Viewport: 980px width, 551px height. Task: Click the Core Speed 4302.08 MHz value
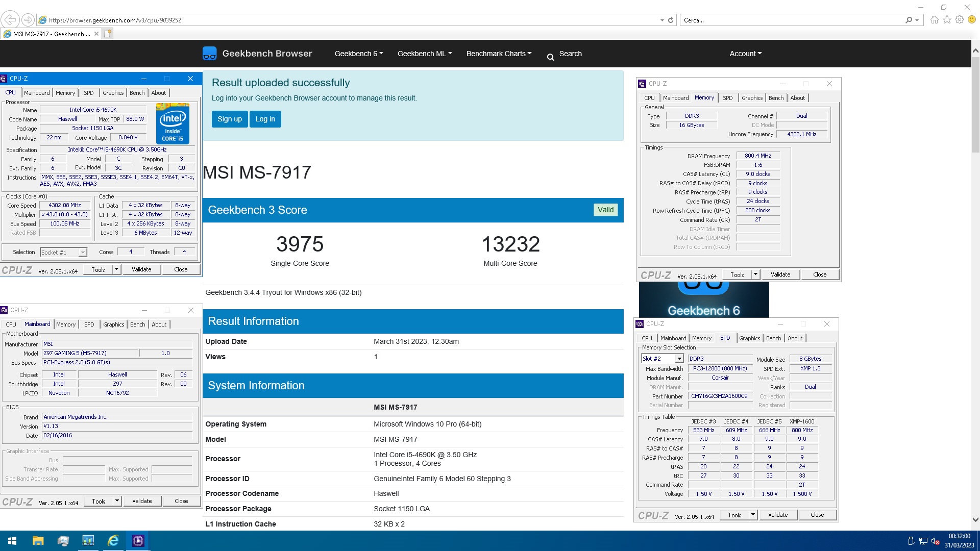[x=65, y=205]
